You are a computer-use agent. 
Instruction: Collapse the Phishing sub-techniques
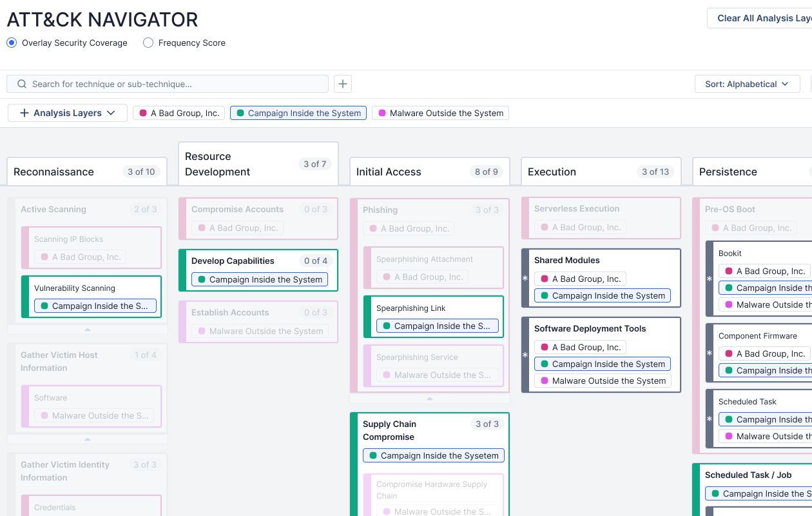[x=430, y=399]
